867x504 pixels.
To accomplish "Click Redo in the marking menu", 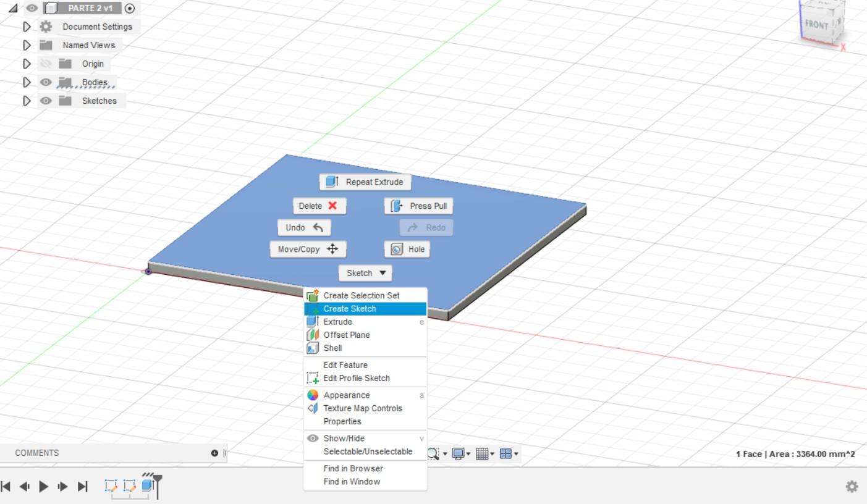I will pyautogui.click(x=426, y=228).
